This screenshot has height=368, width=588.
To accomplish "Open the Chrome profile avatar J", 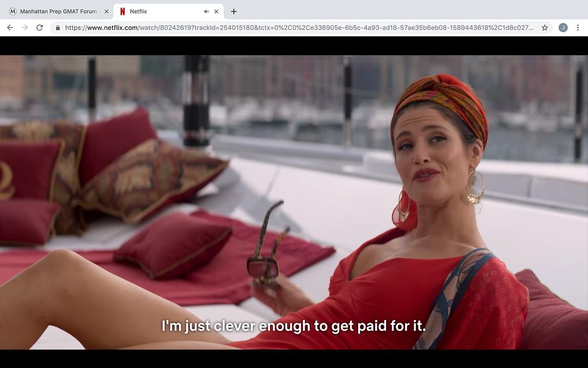I will (563, 27).
